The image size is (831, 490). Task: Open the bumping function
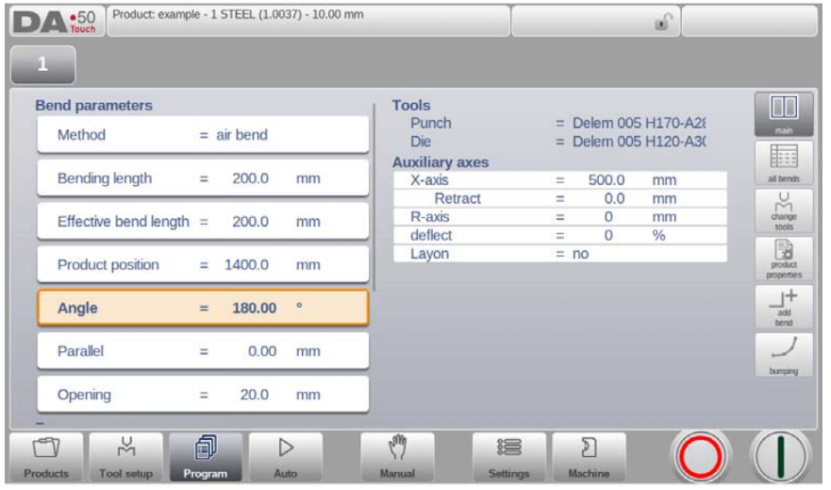coord(784,355)
